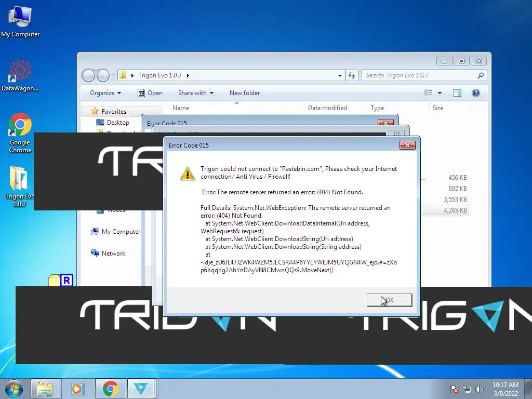Open the address bar history dropdown

(340, 75)
